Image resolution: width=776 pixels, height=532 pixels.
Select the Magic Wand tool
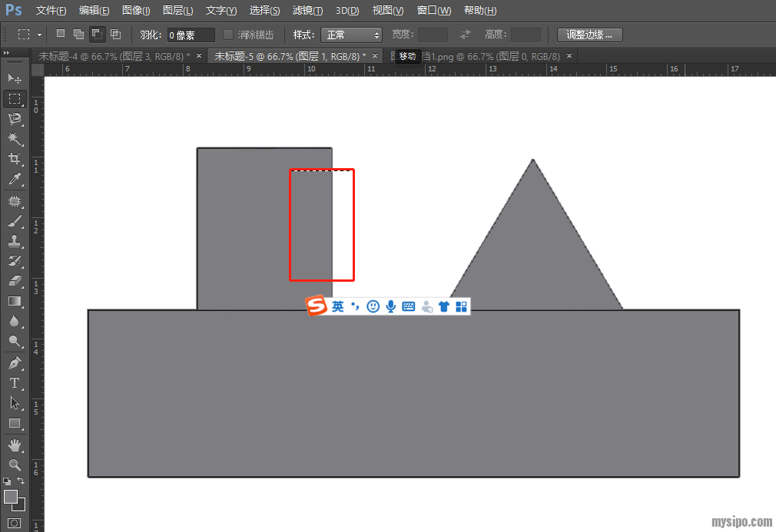[15, 138]
